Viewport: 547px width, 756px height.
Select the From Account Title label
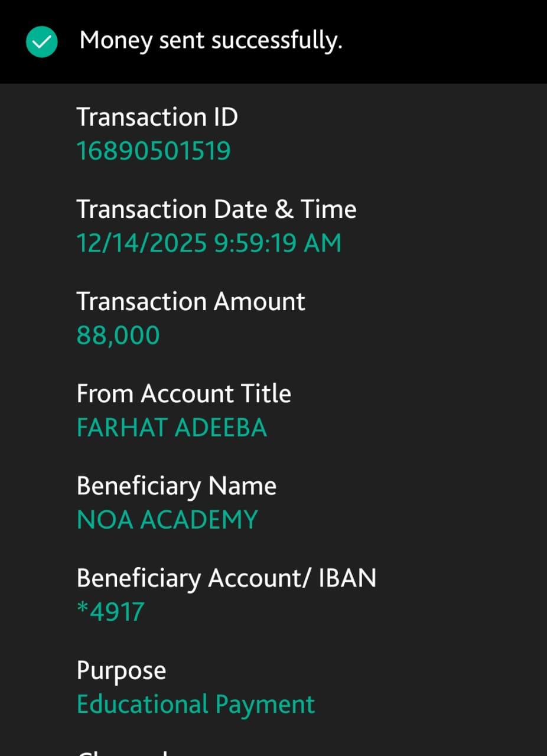(x=184, y=393)
